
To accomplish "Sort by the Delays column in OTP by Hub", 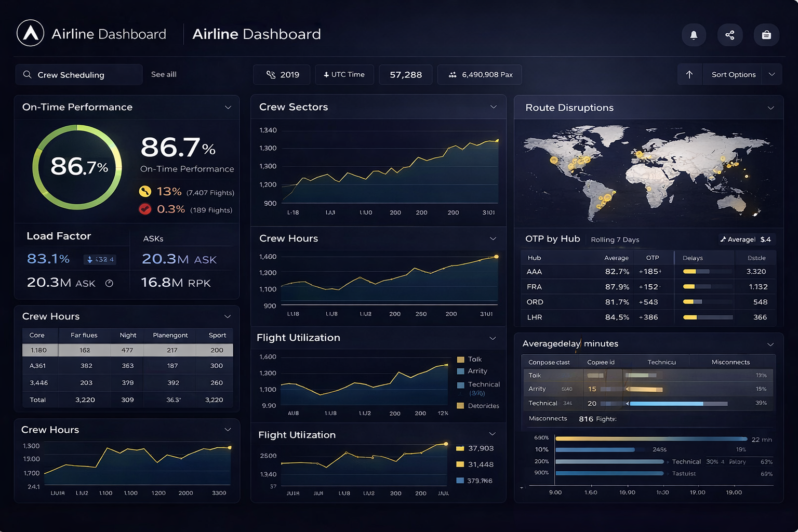I will (x=693, y=258).
